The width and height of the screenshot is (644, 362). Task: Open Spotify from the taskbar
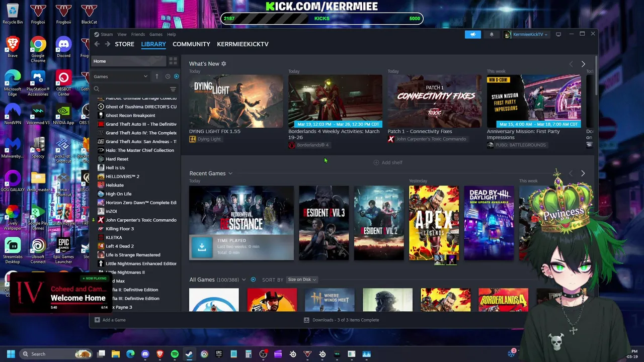[x=175, y=354]
